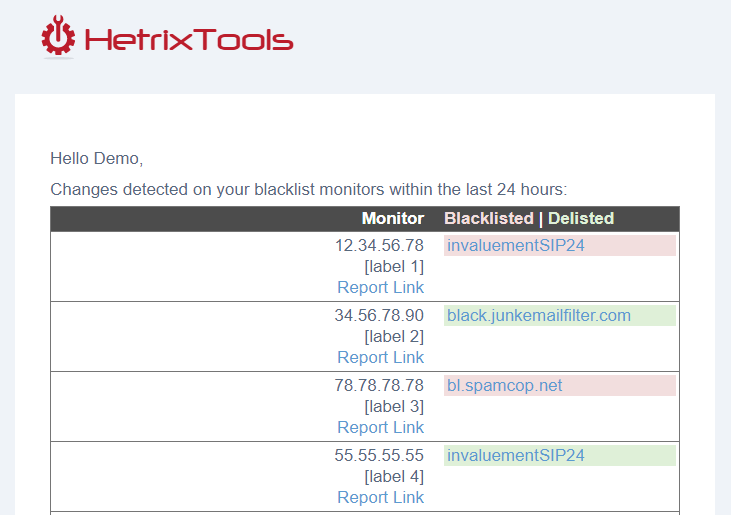Screen dimensions: 731x515
Task: Click invaluementSIP24 blacklisted link for label 1
Action: click(516, 246)
